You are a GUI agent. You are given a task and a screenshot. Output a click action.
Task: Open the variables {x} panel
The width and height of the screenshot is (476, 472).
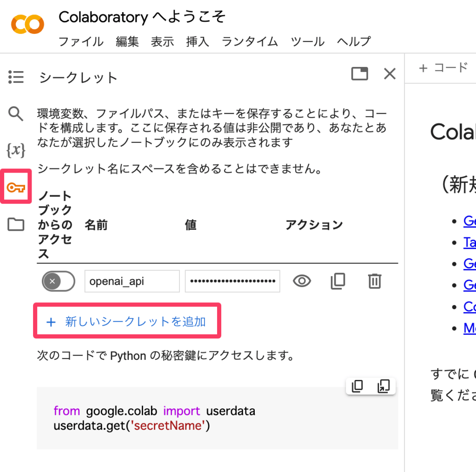click(x=16, y=150)
